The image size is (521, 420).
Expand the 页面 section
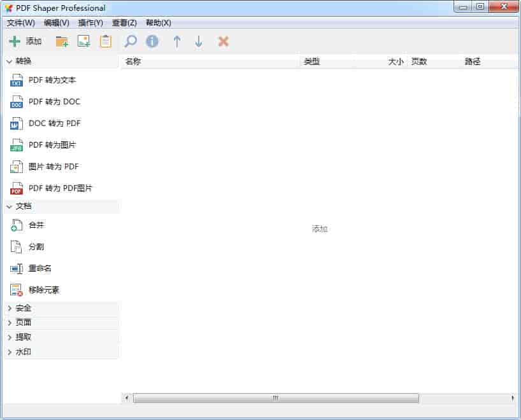10,323
